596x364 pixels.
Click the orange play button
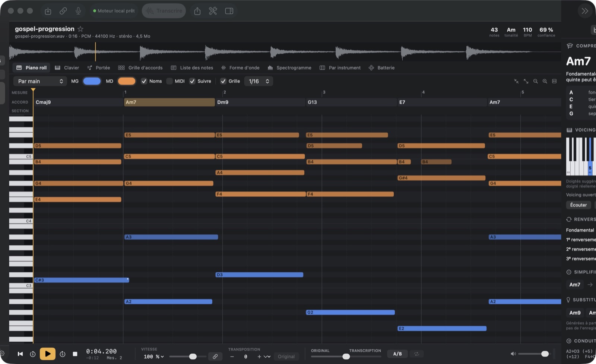coord(48,354)
